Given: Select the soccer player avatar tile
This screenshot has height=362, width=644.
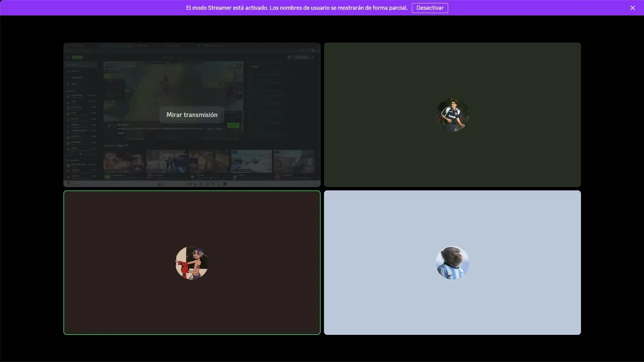Looking at the screenshot, I should click(x=452, y=115).
